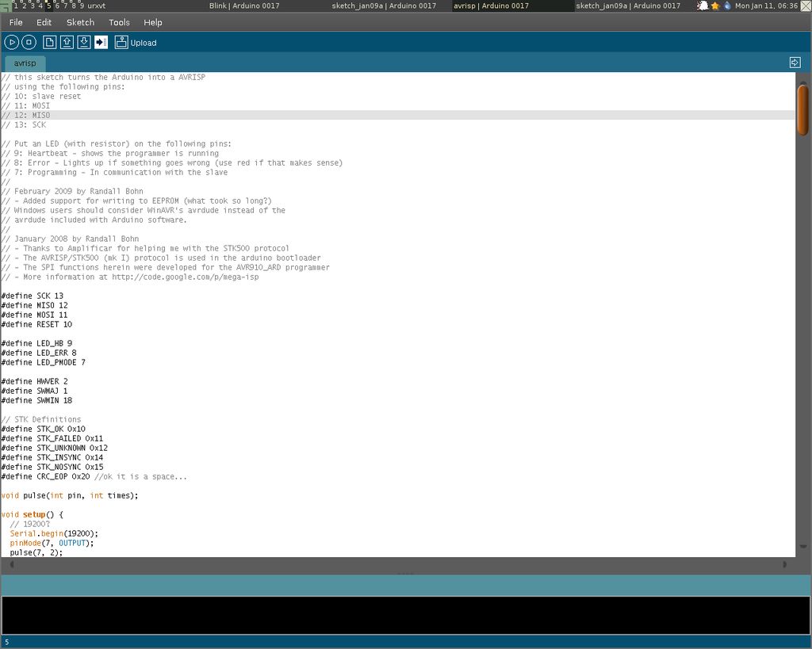The image size is (812, 649).
Task: Click the horizontal scrollbar right arrow
Action: coord(785,564)
